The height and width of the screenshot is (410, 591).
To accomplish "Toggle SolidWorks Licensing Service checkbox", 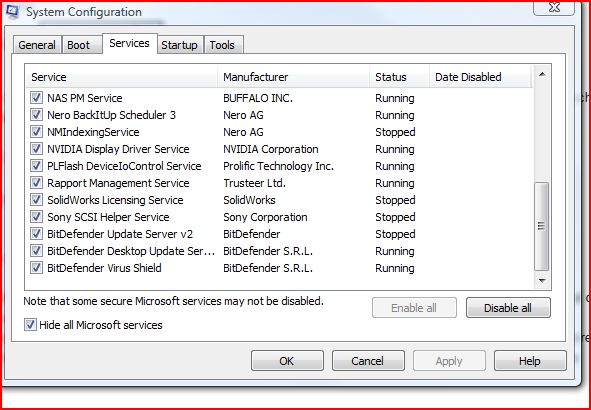I will pos(36,200).
